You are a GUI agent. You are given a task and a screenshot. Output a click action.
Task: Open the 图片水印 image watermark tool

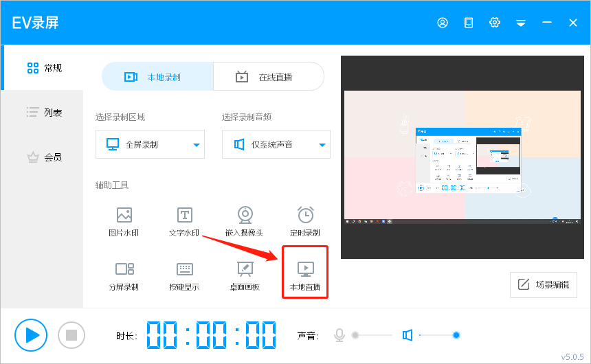124,216
